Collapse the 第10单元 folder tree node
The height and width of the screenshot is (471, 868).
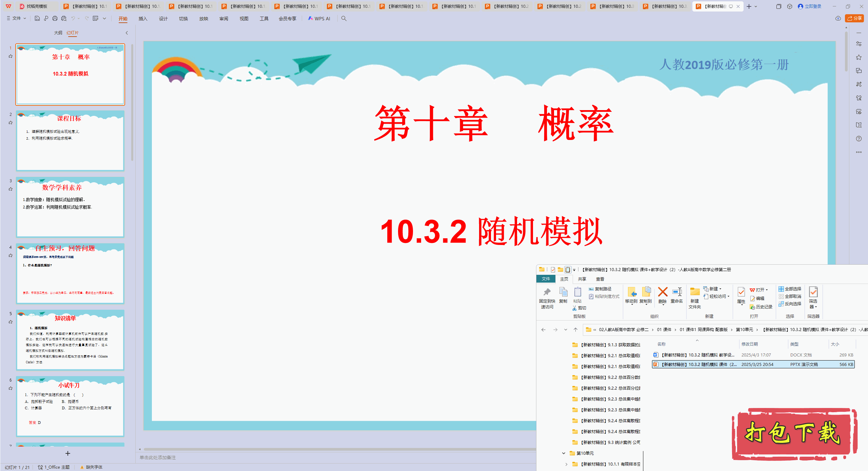564,453
